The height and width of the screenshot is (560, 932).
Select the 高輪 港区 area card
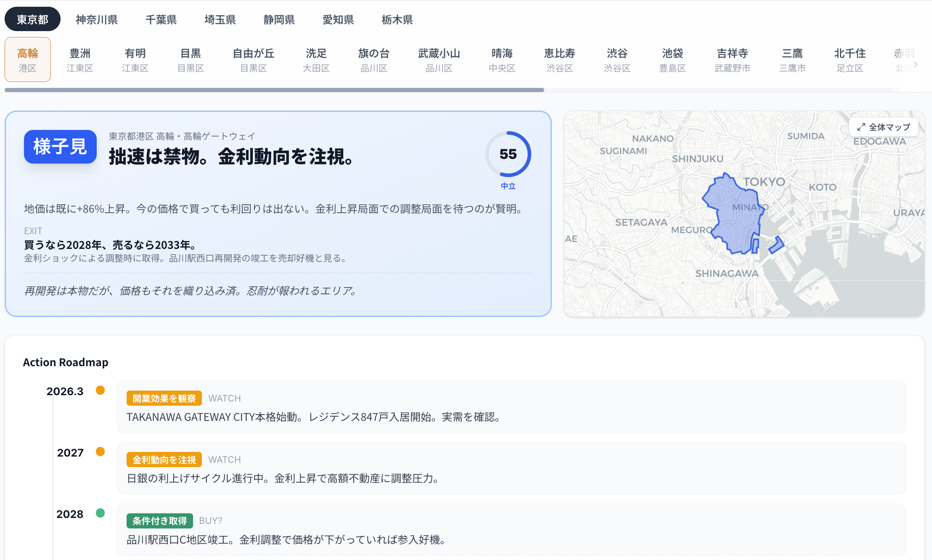point(28,60)
